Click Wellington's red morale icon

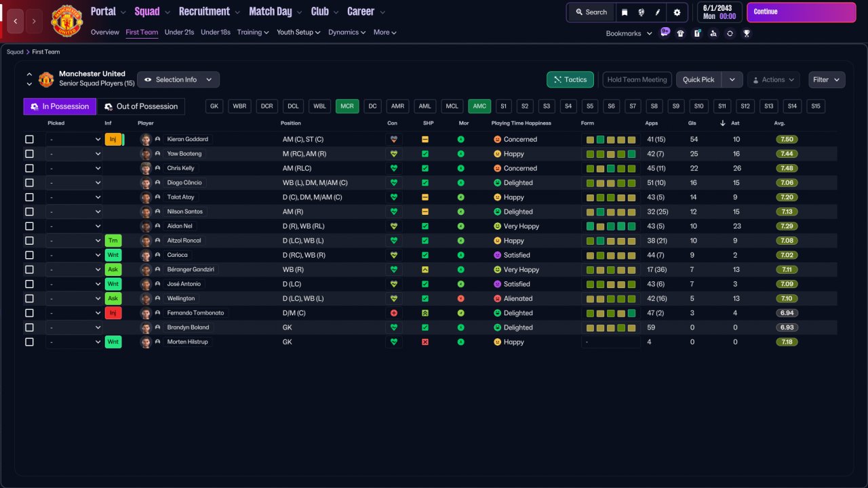point(461,299)
